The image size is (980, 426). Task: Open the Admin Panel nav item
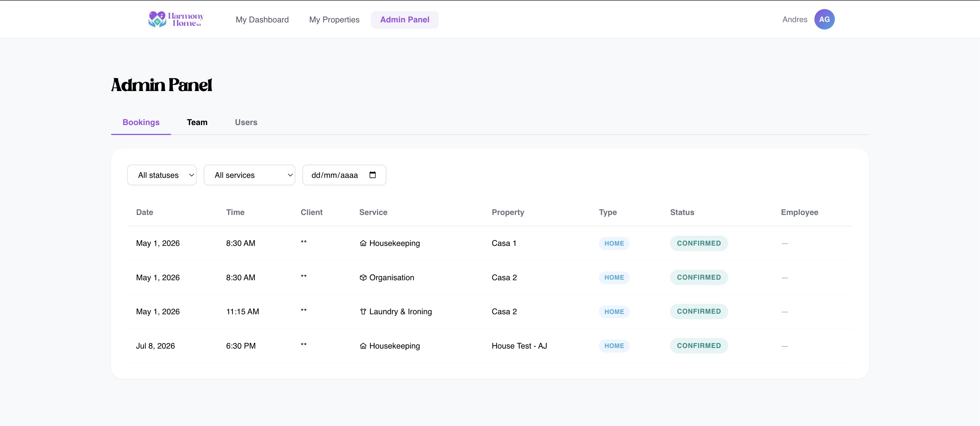pyautogui.click(x=404, y=20)
